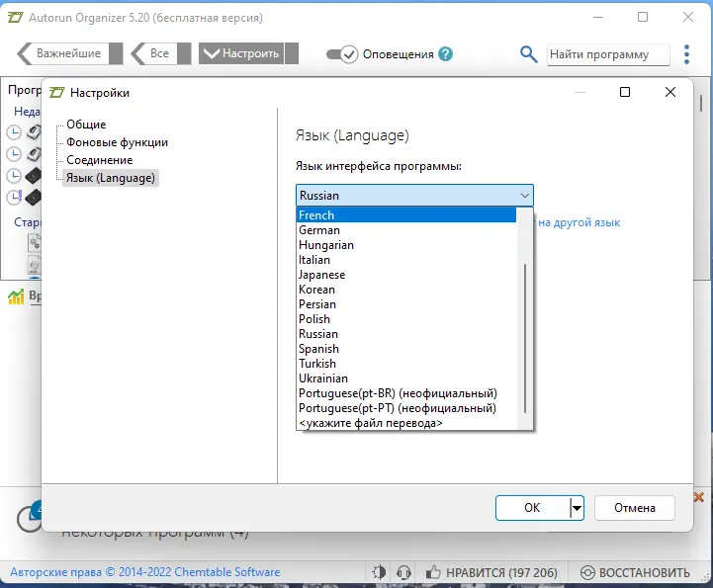Viewport: 713px width, 588px height.
Task: Open Фоновые функции settings section
Action: (117, 142)
